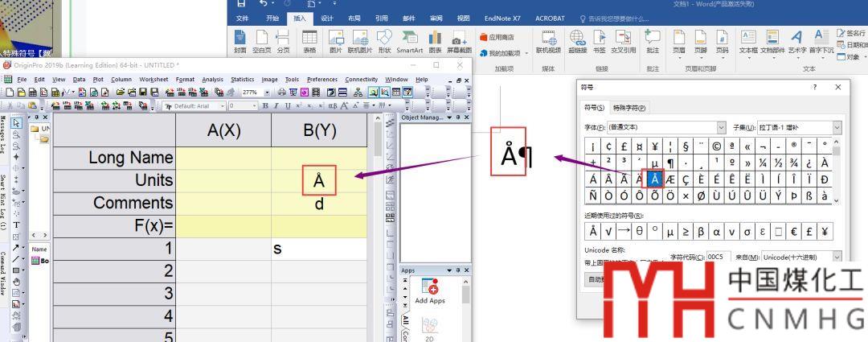Click the 页眉 header icon in ribbon
This screenshot has width=868, height=342.
point(678,39)
